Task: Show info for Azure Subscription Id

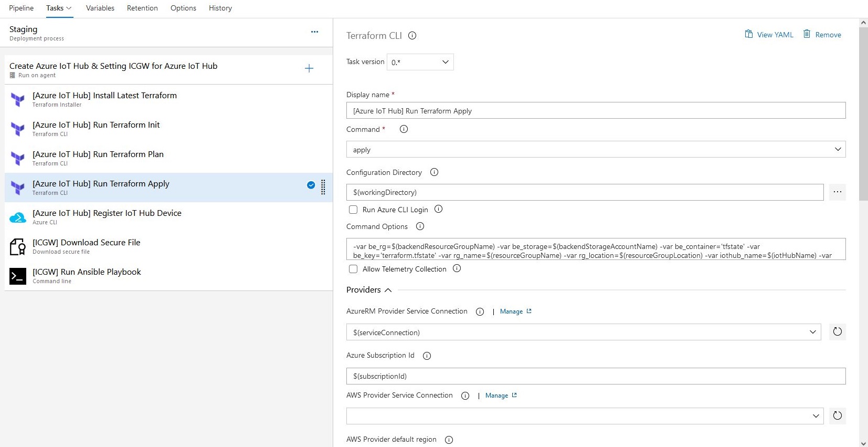Action: [427, 356]
